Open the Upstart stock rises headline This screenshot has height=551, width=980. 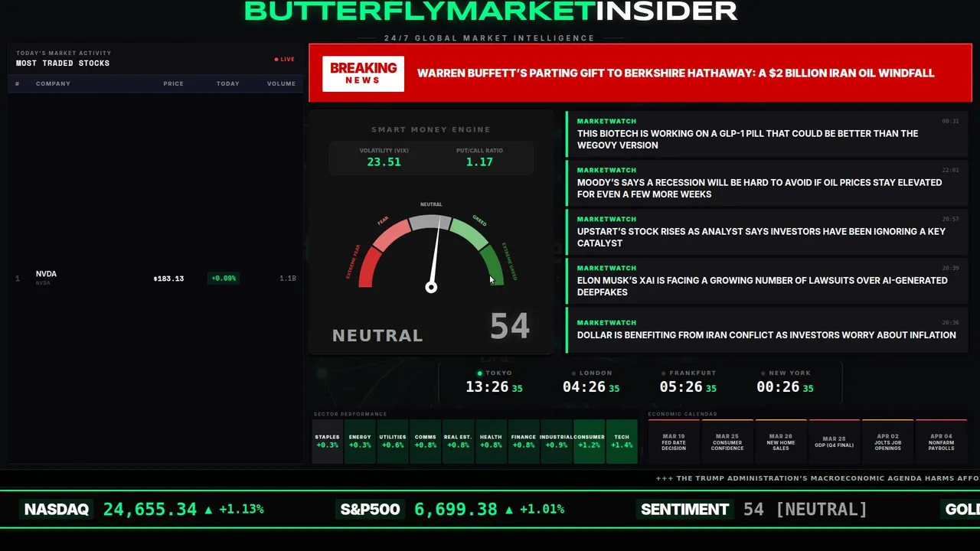pyautogui.click(x=767, y=232)
